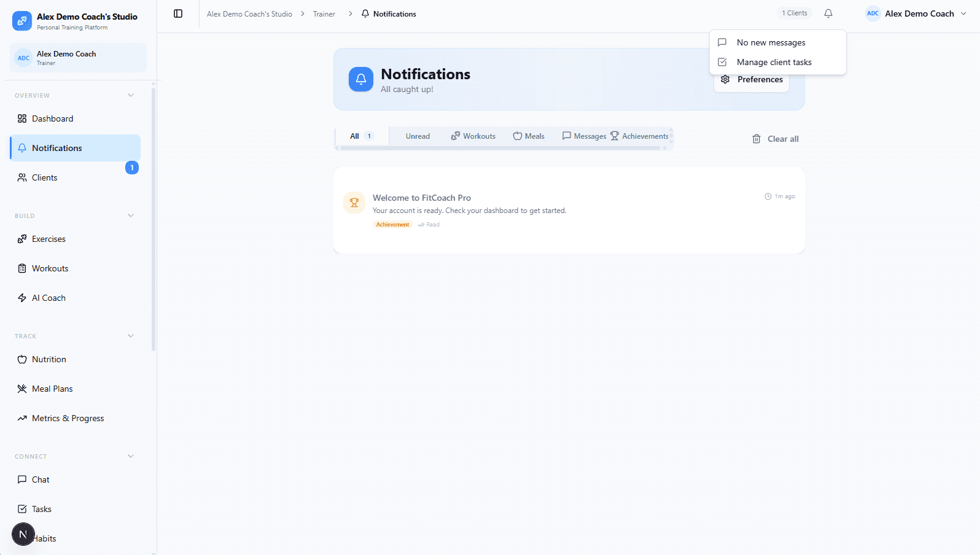
Task: Collapse the Overview section
Action: [x=131, y=95]
